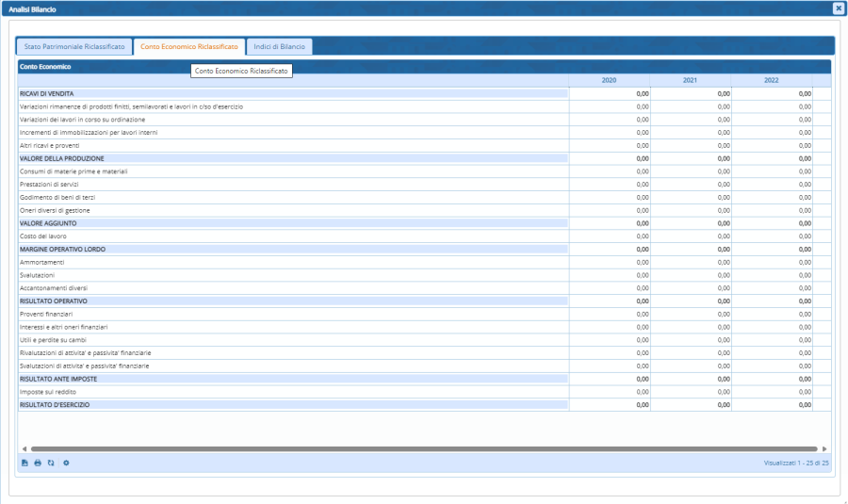Screen dimensions: 848x504
Task: Switch to Stato Patrimoniale Riclassificato tab
Action: 74,46
